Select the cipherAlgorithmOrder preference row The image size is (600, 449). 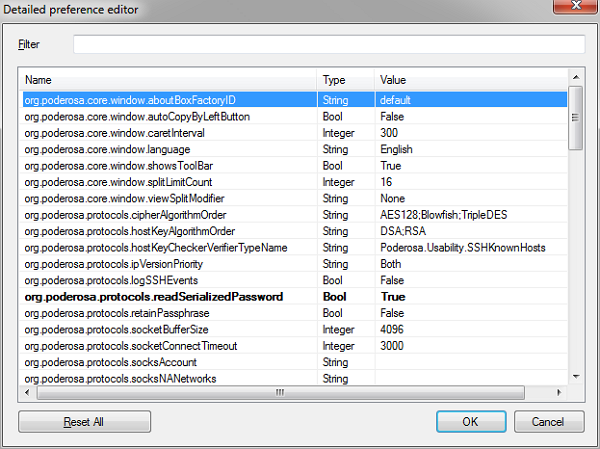295,215
